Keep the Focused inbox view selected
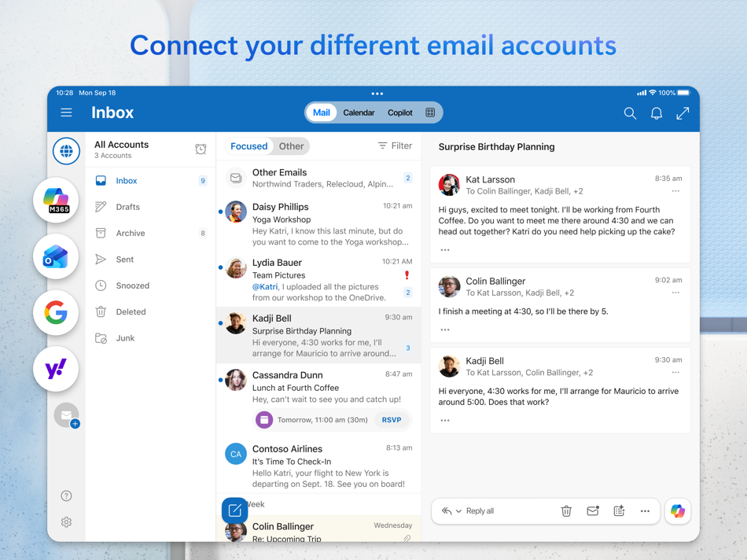The width and height of the screenshot is (747, 560). 248,146
